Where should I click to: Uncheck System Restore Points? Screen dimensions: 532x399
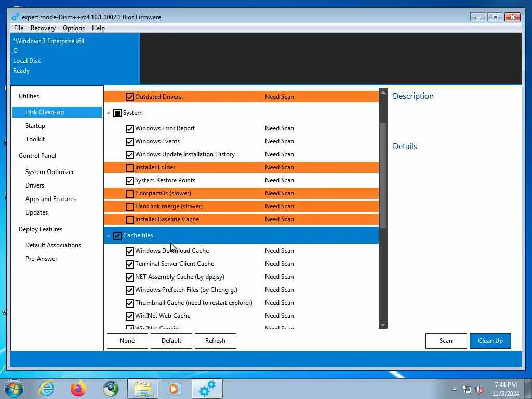(129, 180)
